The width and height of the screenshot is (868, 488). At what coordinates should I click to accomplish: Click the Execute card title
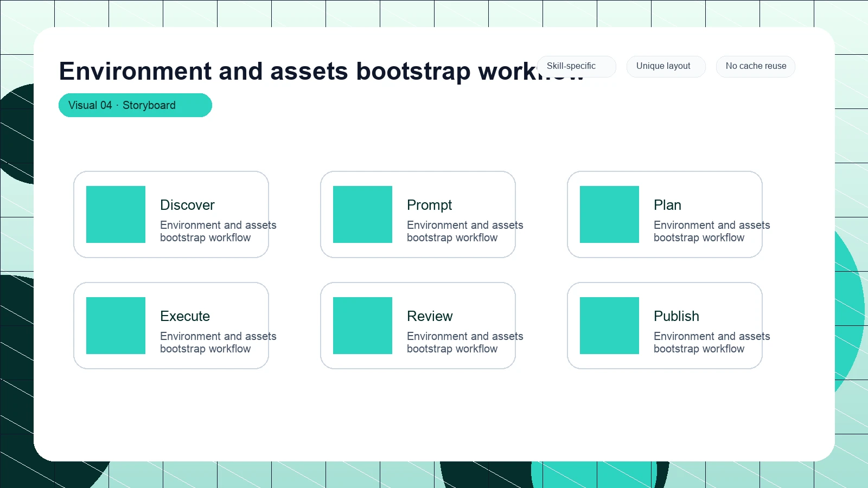pyautogui.click(x=185, y=316)
